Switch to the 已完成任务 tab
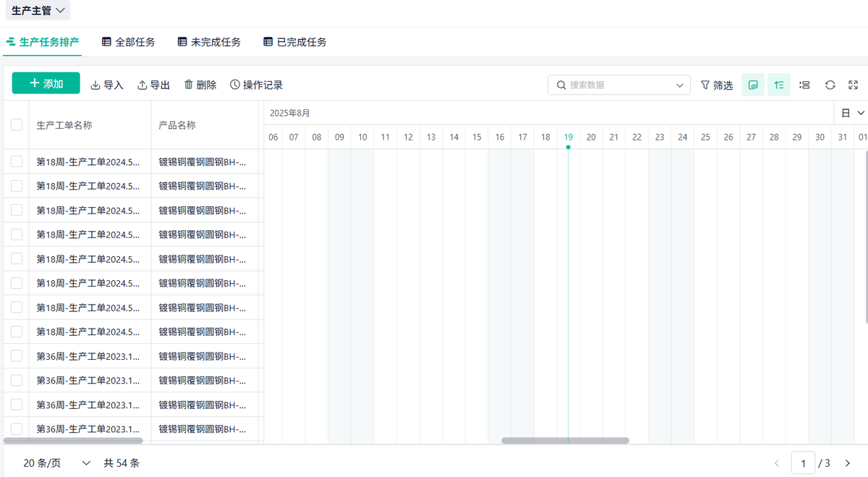 [294, 42]
